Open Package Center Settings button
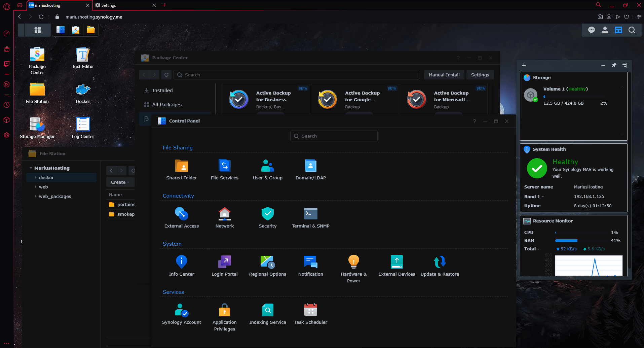The image size is (644, 348). tap(480, 75)
